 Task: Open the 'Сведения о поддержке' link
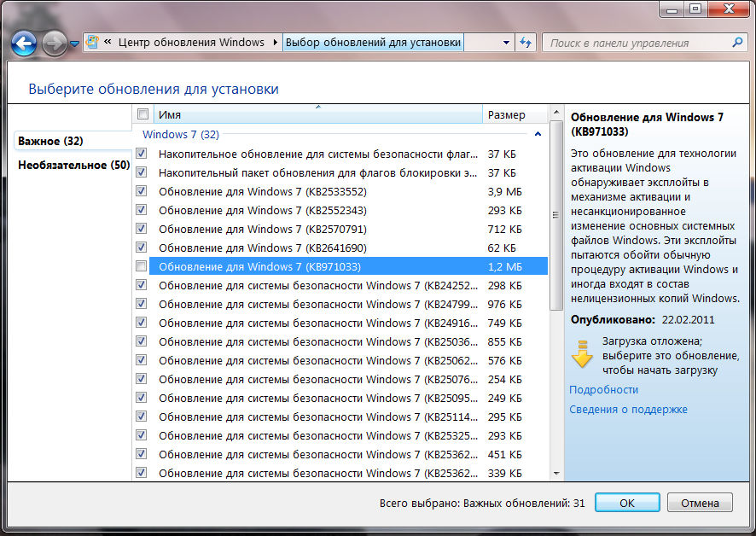coord(628,410)
